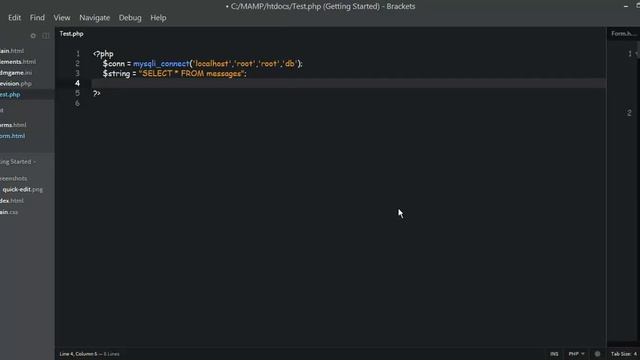Screen dimensions: 640x360
Task: Expand screenshots folder in project tree
Action: (13, 178)
